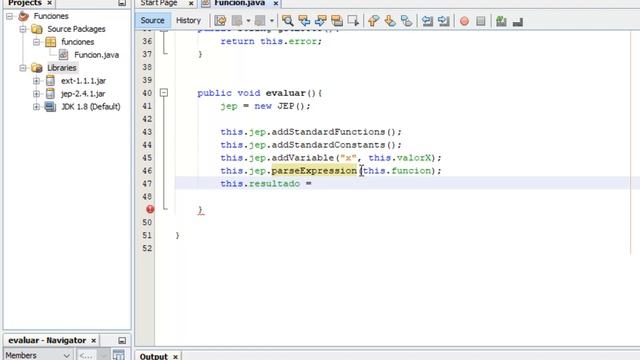
Task: Select jep-2.4.1.jar in Libraries
Action: pos(83,94)
